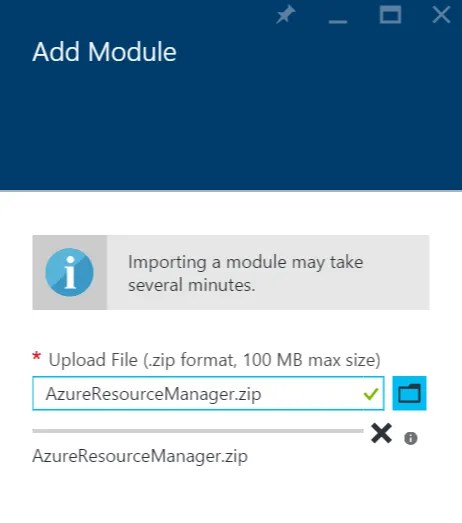Click the dark gray info banner side panel
The image size is (462, 523).
click(70, 273)
